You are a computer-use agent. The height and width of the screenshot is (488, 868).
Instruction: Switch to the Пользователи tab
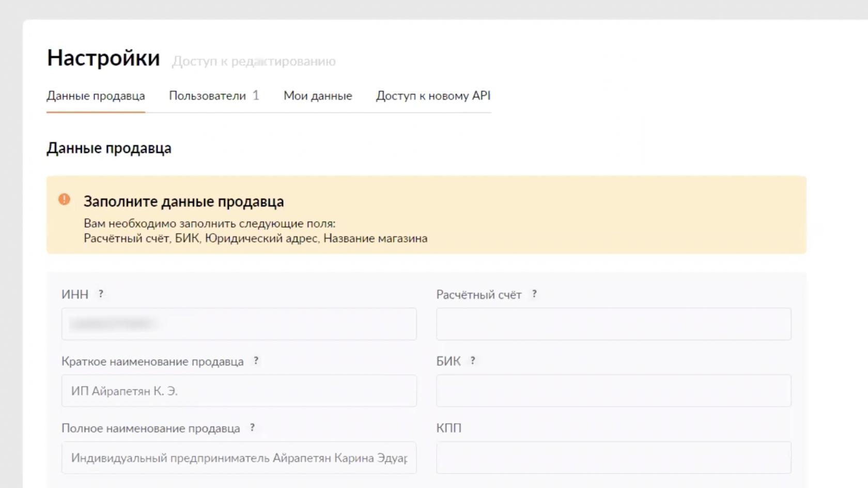(x=214, y=96)
